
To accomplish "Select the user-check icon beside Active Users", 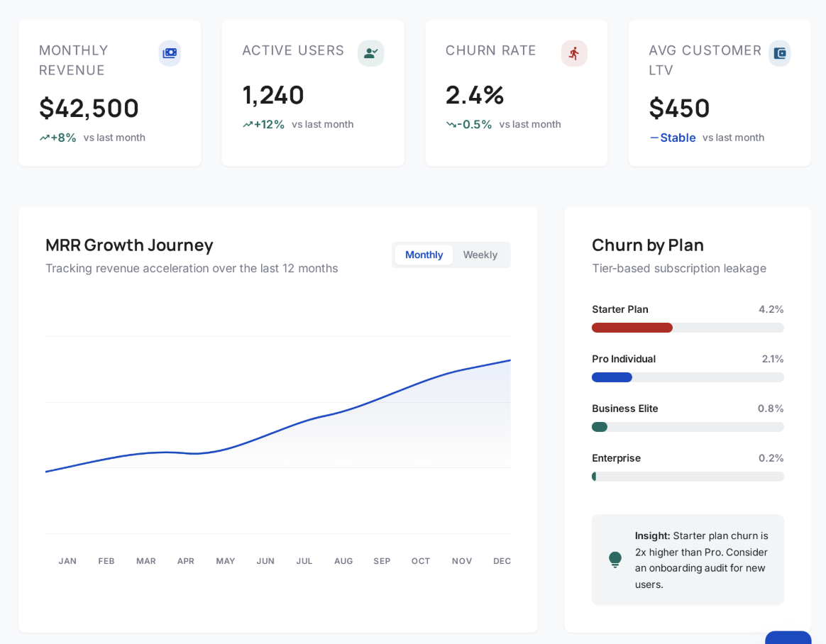I will pos(370,53).
